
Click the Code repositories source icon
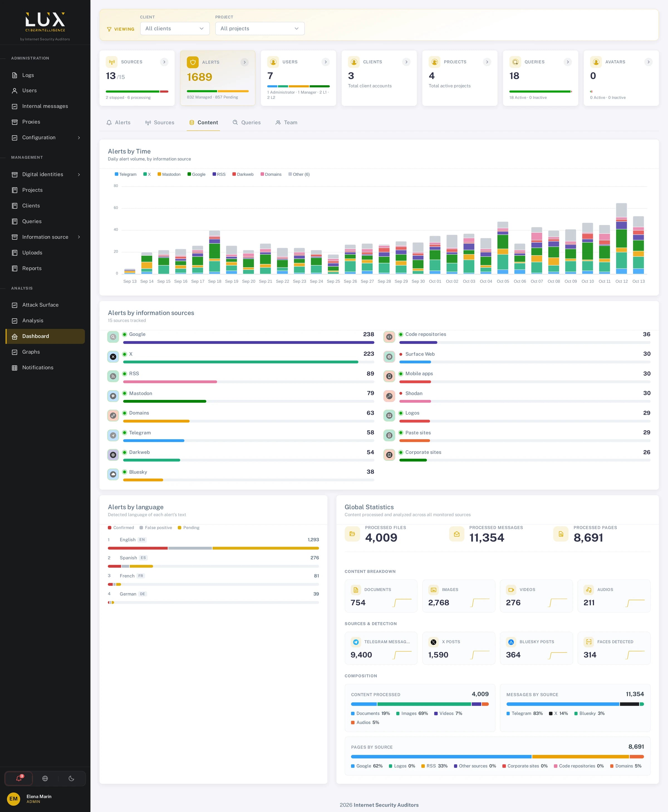(389, 337)
